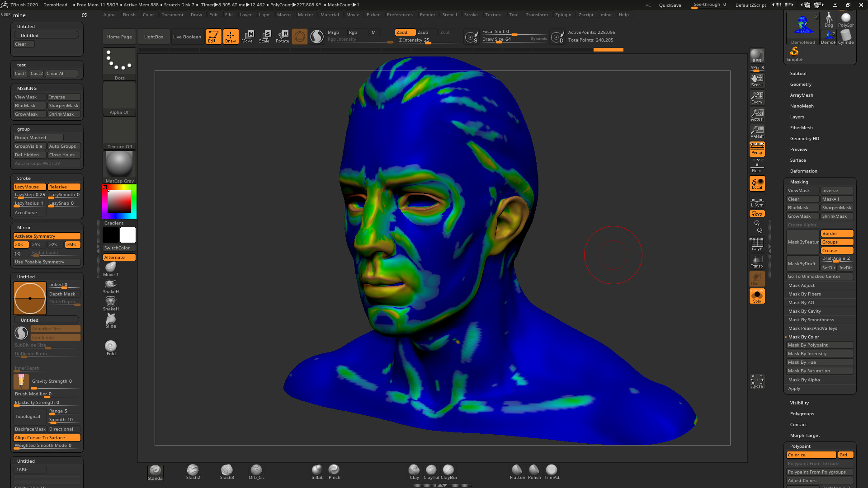
Task: Open the Zplugin menu
Action: 563,14
